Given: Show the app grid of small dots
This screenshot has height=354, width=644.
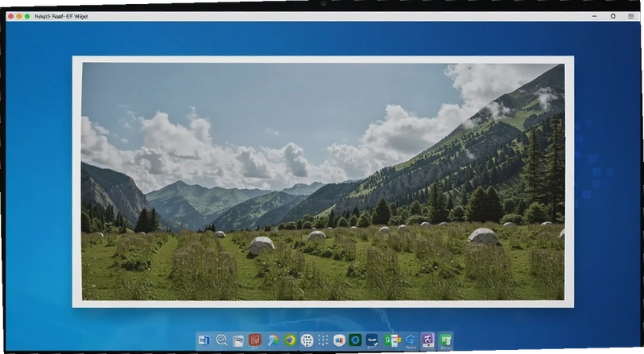Looking at the screenshot, I should tap(324, 340).
